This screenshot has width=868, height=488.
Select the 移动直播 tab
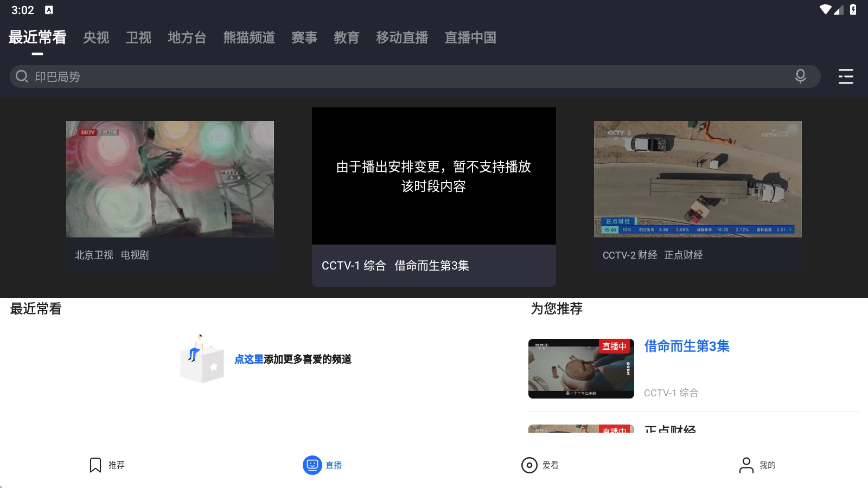click(x=402, y=37)
